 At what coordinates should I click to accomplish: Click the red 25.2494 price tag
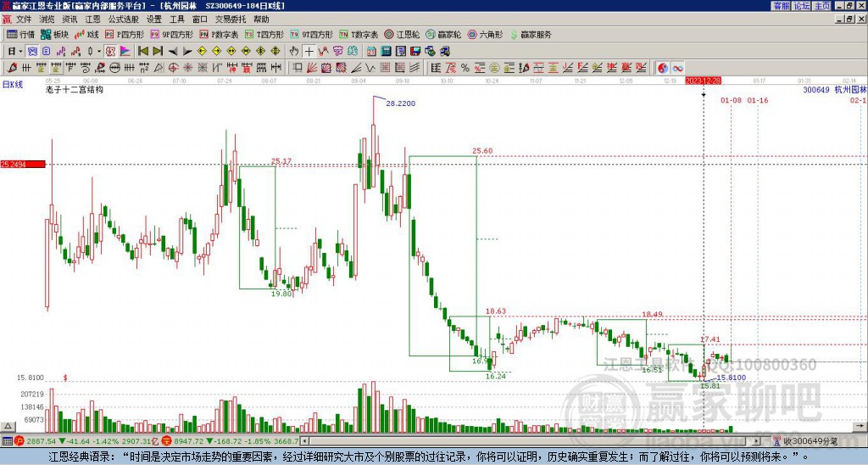click(x=23, y=164)
